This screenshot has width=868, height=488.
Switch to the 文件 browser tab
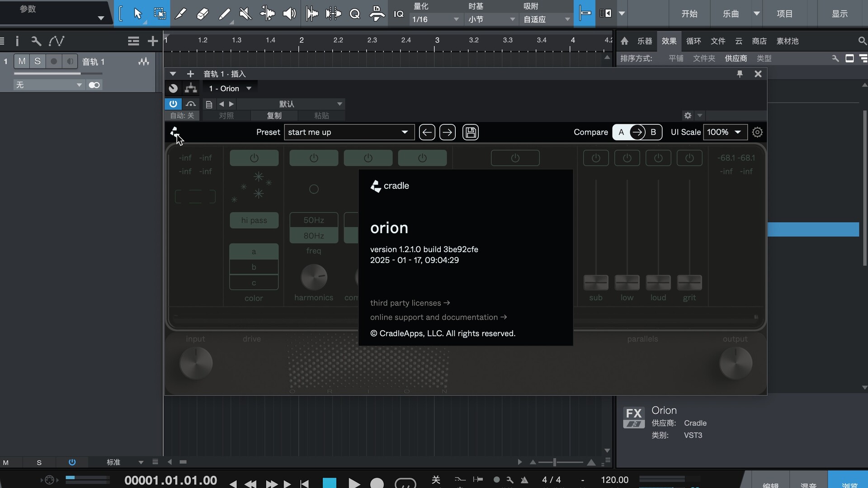pyautogui.click(x=718, y=41)
